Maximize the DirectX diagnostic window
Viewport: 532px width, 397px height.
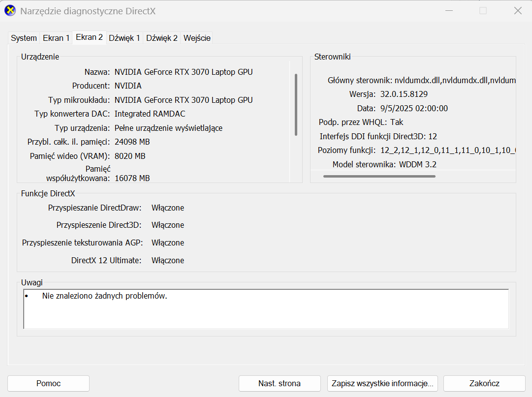point(483,11)
